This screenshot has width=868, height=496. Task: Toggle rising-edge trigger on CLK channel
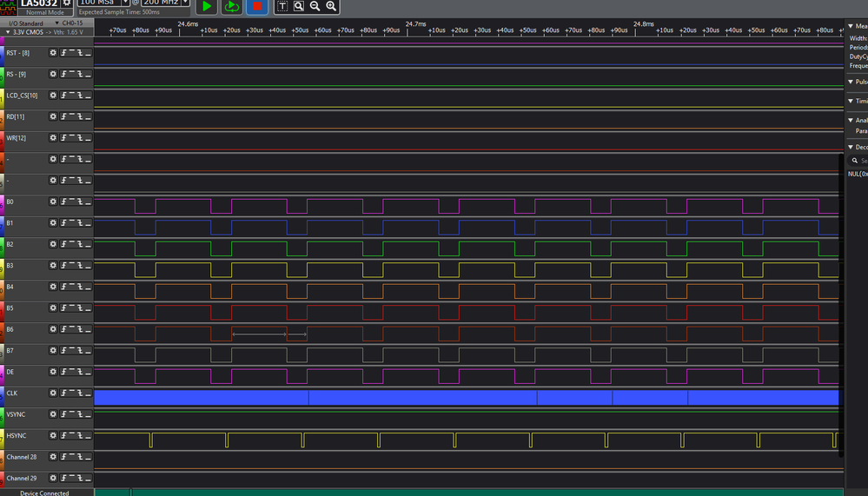pyautogui.click(x=63, y=393)
